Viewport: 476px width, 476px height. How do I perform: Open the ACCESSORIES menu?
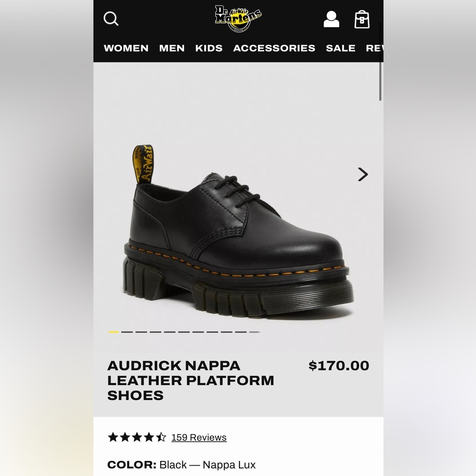pos(274,48)
